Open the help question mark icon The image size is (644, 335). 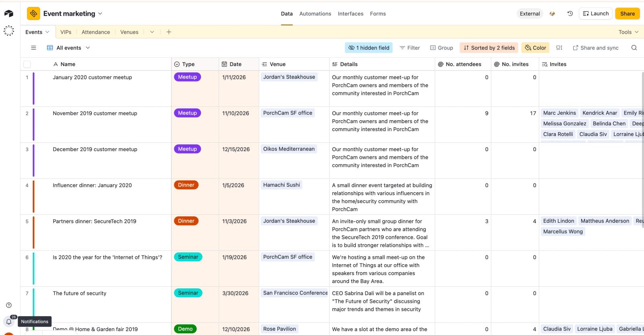point(9,305)
